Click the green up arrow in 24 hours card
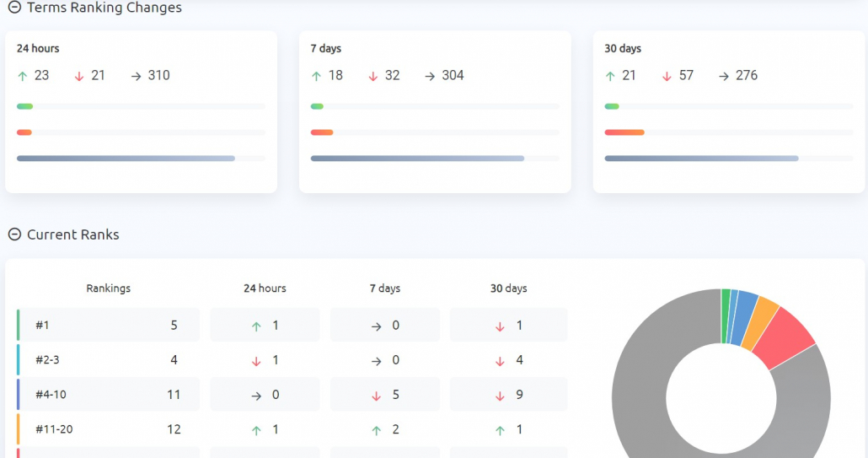 coord(23,76)
